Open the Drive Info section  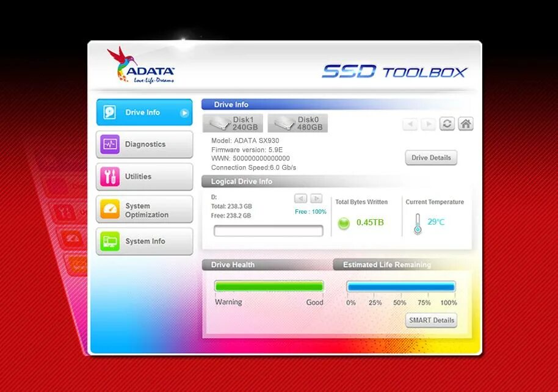click(x=144, y=112)
